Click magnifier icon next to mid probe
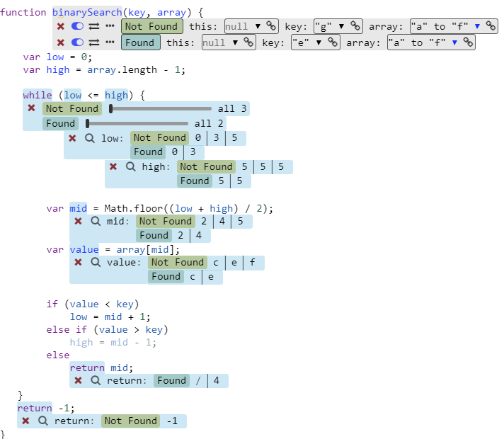Viewport: 504px width, 439px height. [x=96, y=221]
